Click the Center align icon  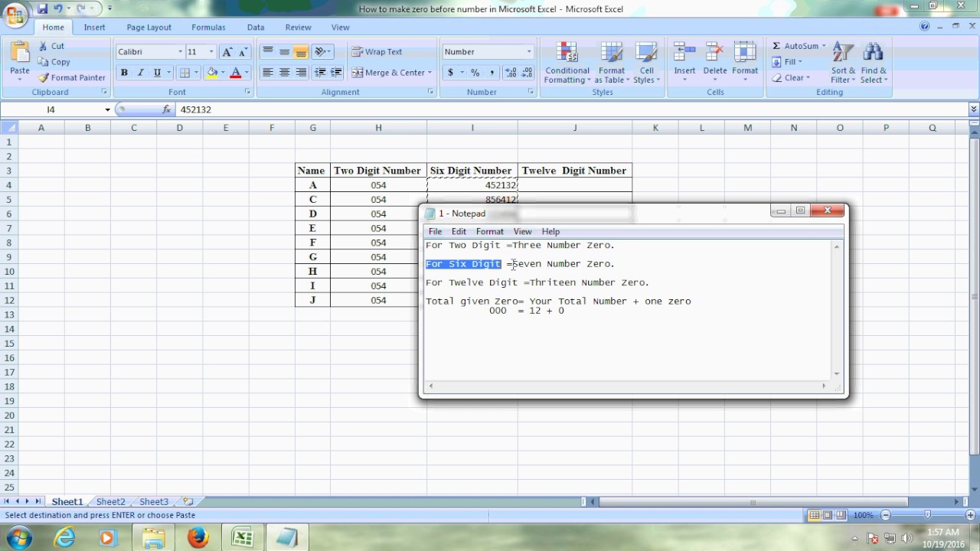pos(284,73)
